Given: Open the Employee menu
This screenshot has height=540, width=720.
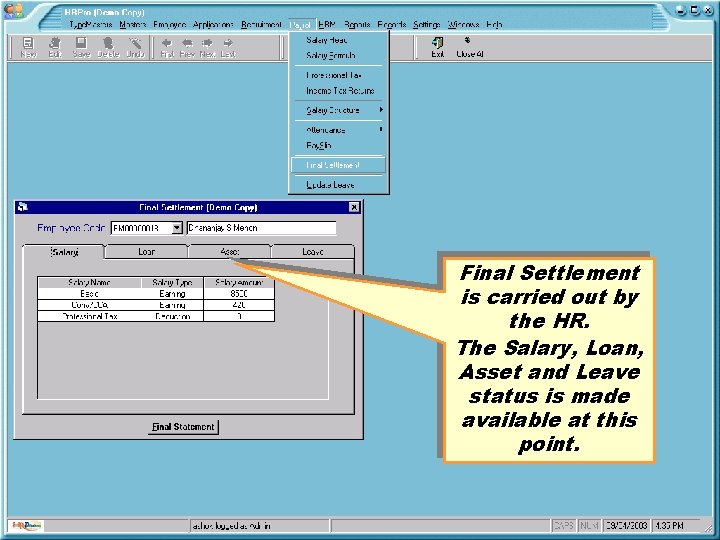Looking at the screenshot, I should tap(169, 25).
